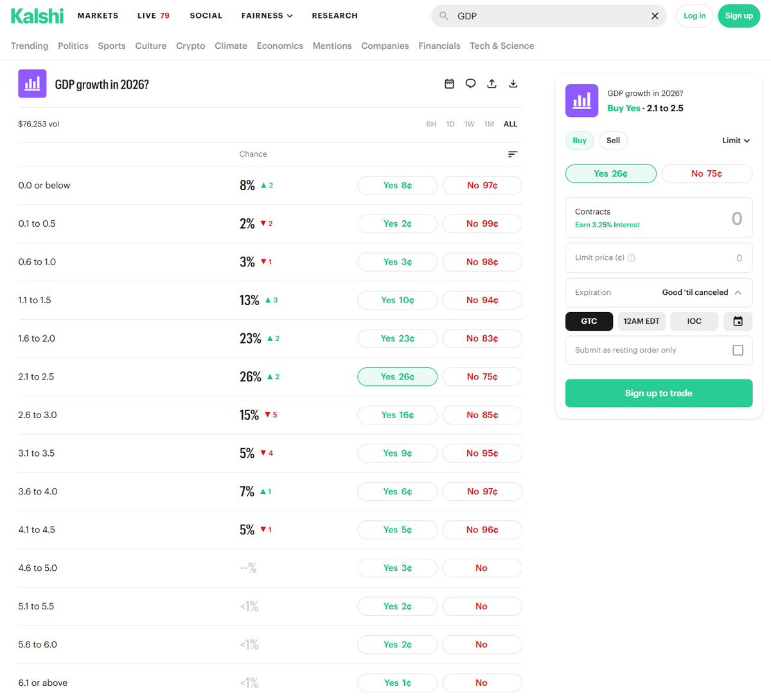Image resolution: width=771 pixels, height=700 pixels.
Task: Click the sort icon beside Chance column
Action: pyautogui.click(x=512, y=154)
